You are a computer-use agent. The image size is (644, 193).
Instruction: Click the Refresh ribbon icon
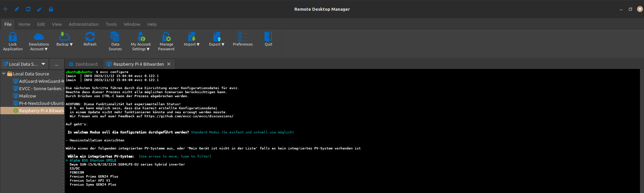[x=90, y=37]
